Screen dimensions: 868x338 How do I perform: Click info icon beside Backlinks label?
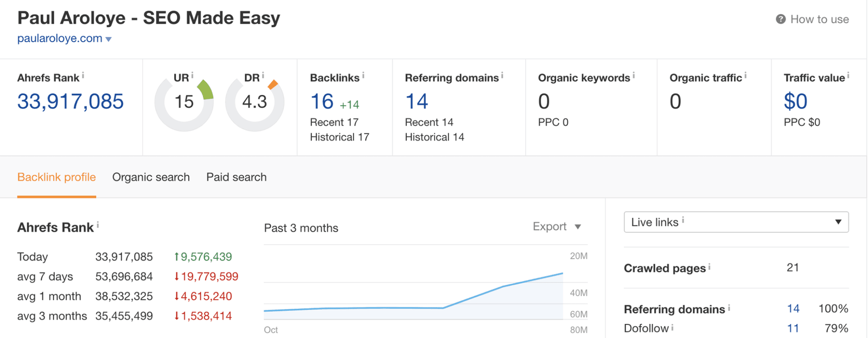pyautogui.click(x=363, y=75)
